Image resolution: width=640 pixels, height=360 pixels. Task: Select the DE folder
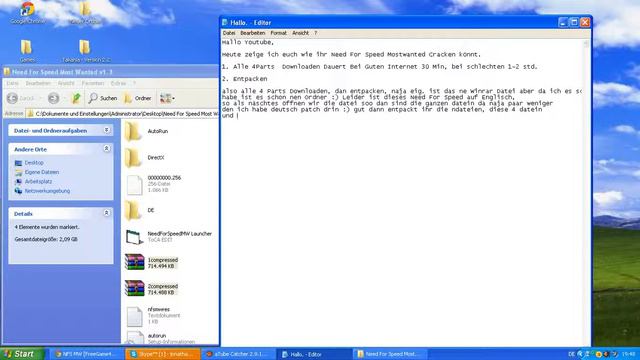click(140, 210)
